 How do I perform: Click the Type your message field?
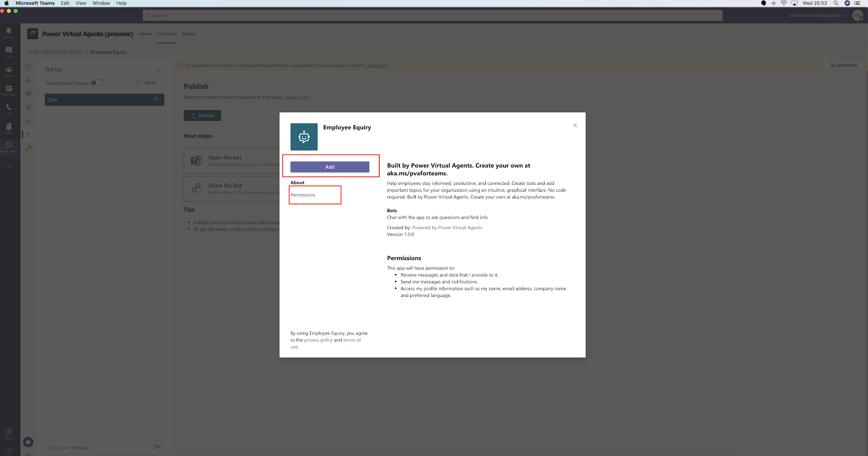[x=98, y=447]
